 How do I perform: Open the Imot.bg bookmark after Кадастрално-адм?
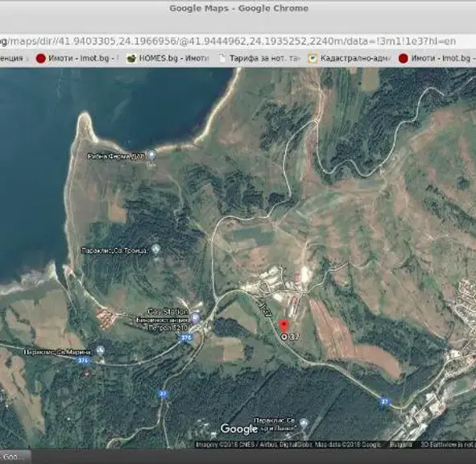click(x=437, y=58)
